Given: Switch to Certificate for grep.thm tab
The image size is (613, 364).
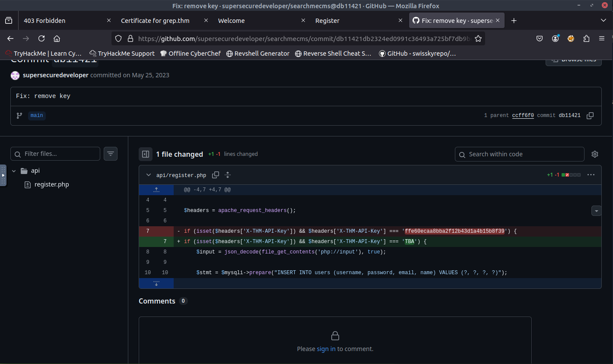Looking at the screenshot, I should click(155, 21).
